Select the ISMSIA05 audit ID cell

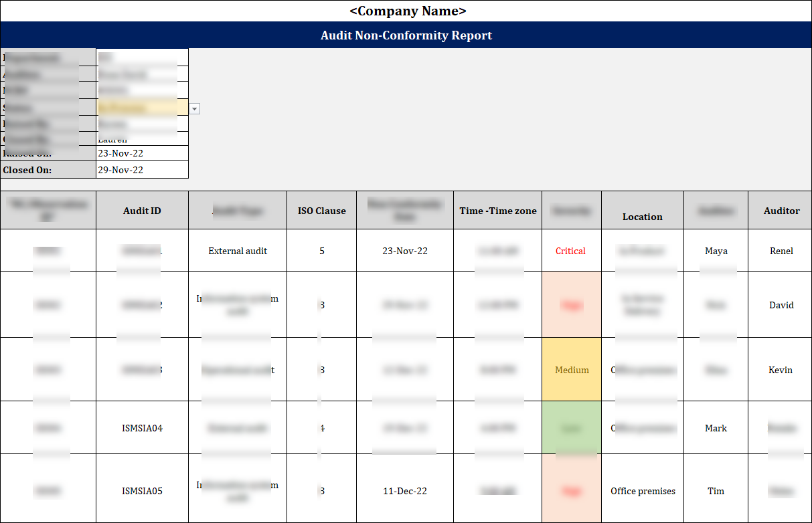pos(142,490)
